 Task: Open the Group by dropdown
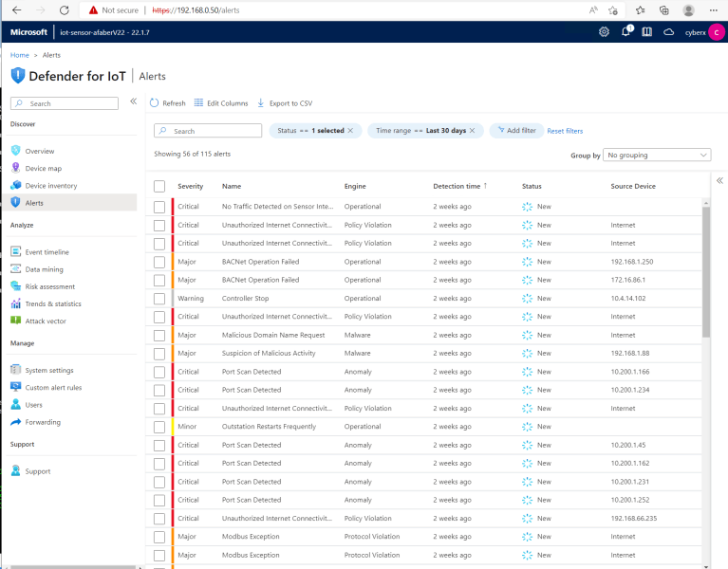658,155
